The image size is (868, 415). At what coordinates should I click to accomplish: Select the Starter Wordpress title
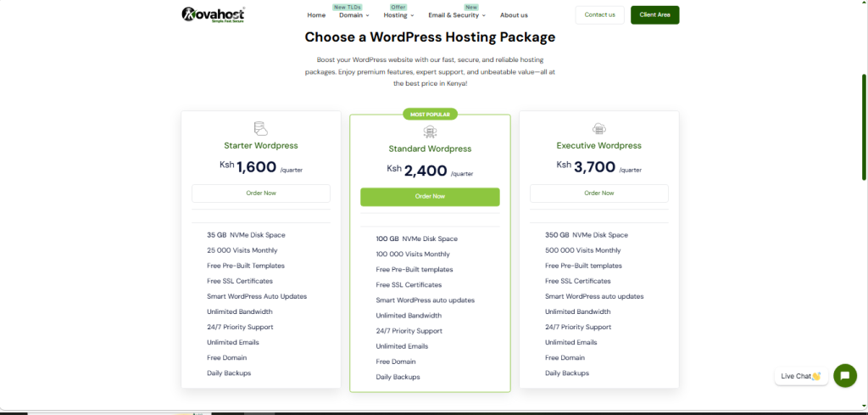pyautogui.click(x=261, y=146)
